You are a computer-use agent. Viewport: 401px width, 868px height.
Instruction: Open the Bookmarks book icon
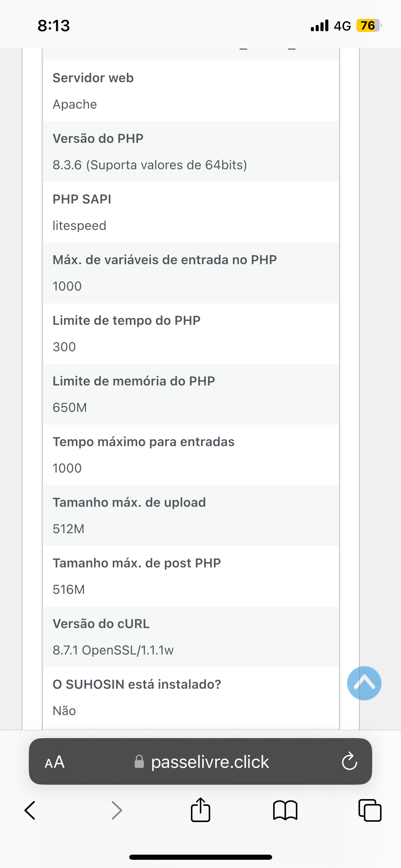(285, 810)
